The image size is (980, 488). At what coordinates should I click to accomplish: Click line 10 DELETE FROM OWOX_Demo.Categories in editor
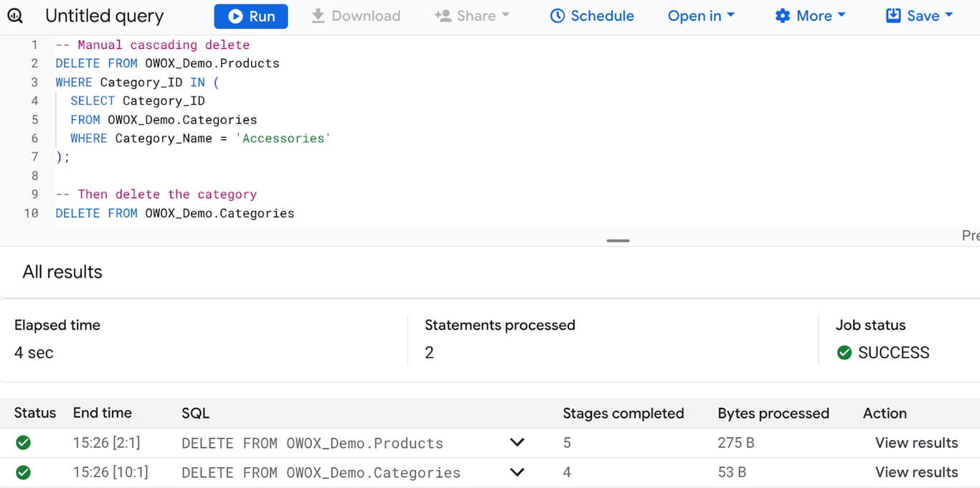(x=175, y=213)
